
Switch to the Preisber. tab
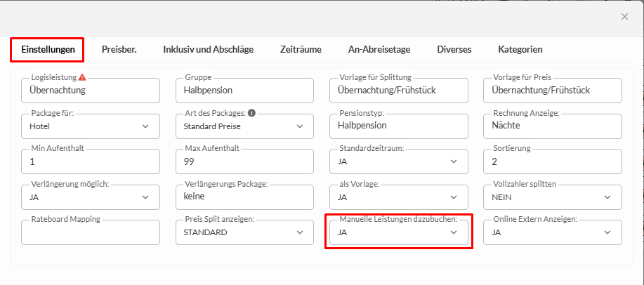119,49
